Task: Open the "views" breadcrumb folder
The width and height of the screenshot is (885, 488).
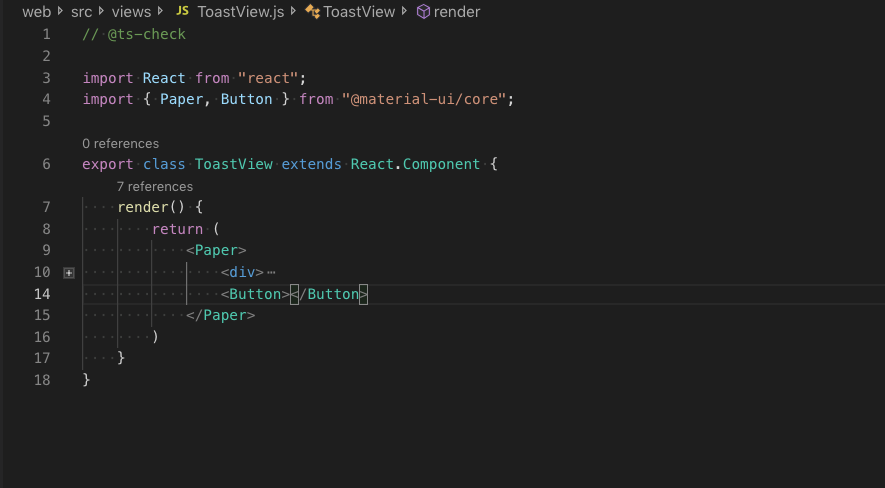Action: pyautogui.click(x=131, y=12)
